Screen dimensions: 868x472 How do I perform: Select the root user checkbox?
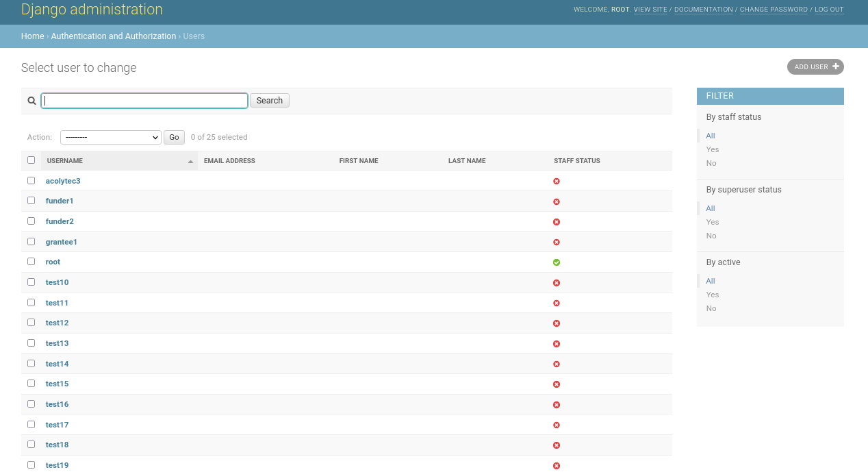point(31,262)
